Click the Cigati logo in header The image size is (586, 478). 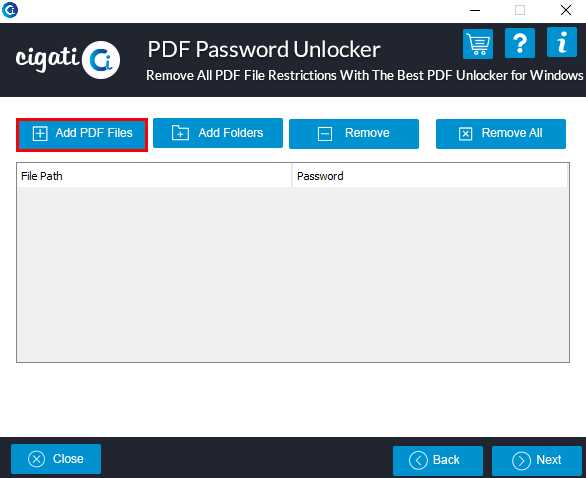[x=68, y=60]
